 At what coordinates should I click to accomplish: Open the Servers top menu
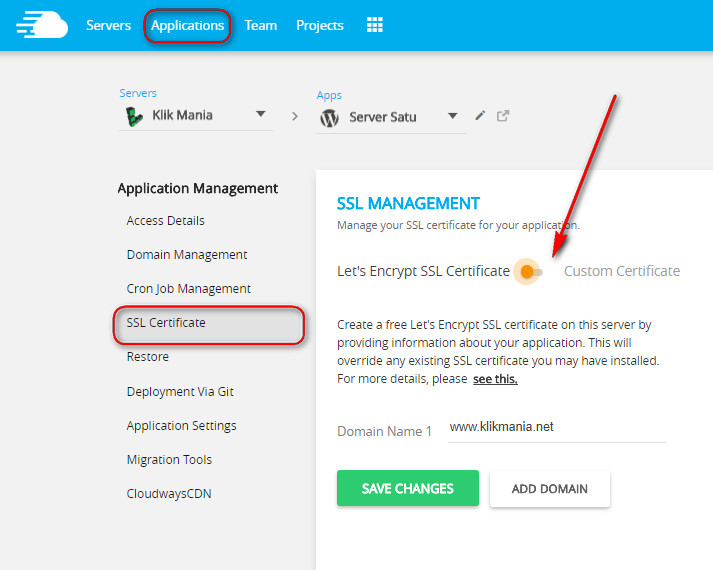[x=109, y=25]
